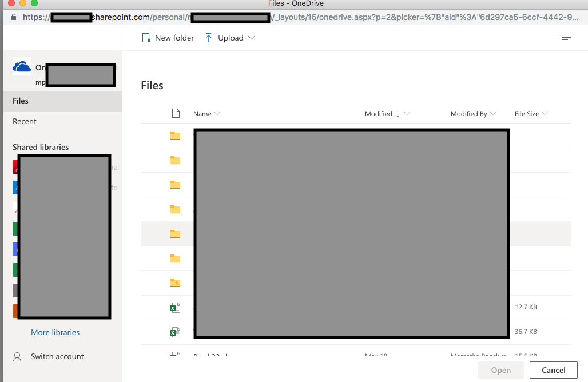Click the green maximize window button
The image size is (588, 382).
[x=34, y=3]
